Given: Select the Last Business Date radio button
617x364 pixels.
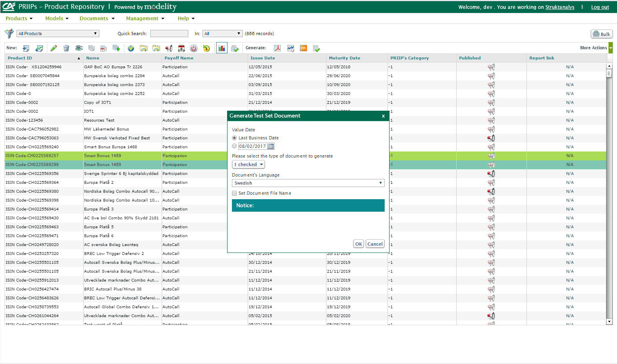Looking at the screenshot, I should pos(234,138).
